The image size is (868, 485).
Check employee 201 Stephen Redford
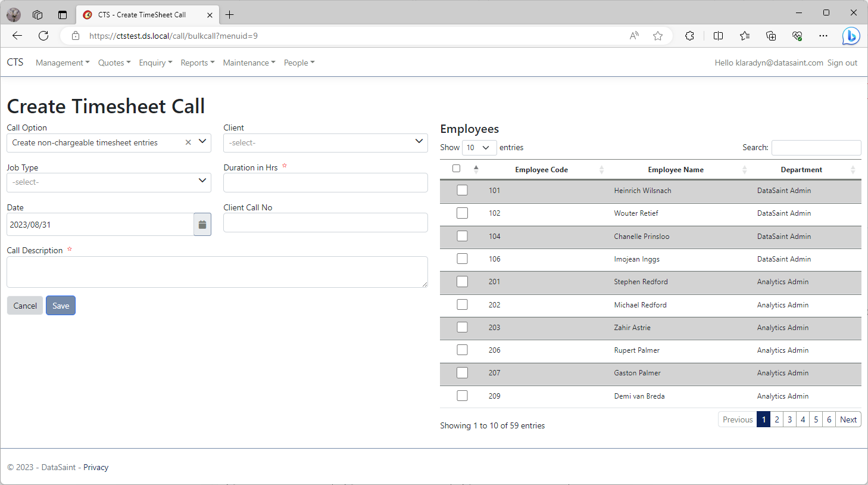pyautogui.click(x=462, y=281)
